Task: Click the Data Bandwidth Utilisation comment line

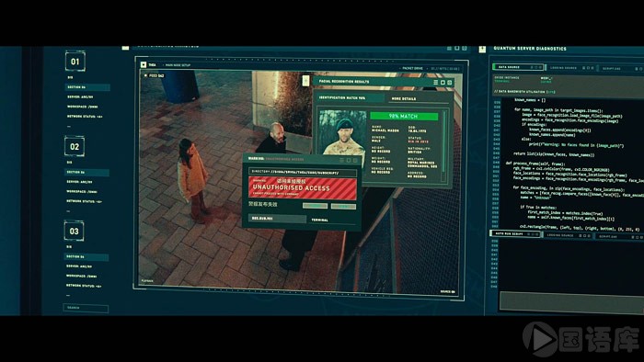Action: point(524,92)
